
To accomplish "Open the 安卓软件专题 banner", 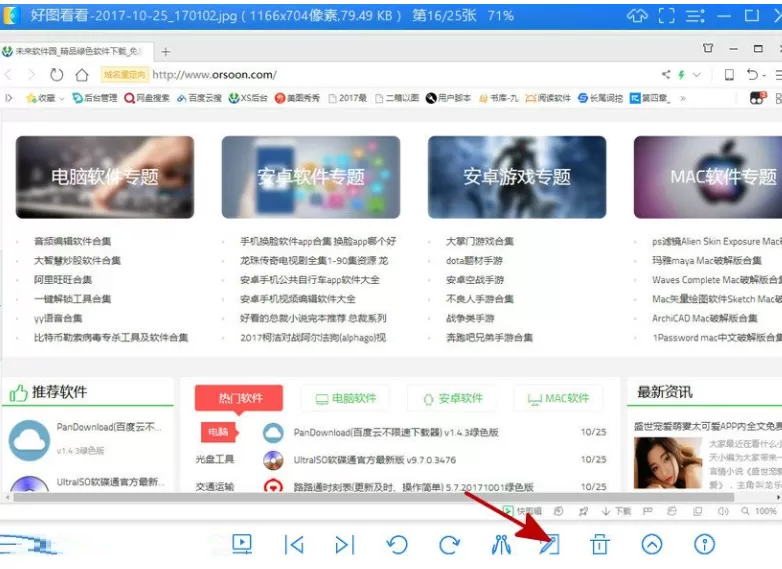I will [311, 177].
